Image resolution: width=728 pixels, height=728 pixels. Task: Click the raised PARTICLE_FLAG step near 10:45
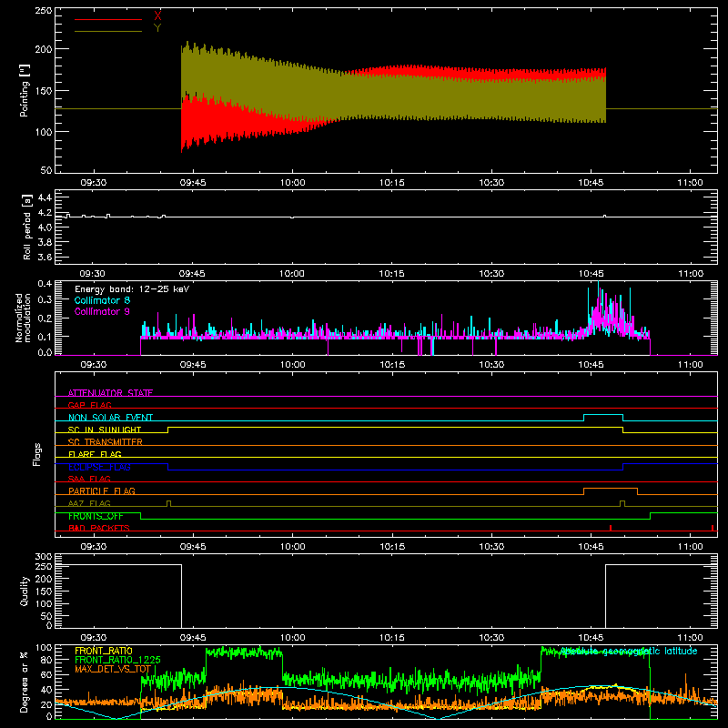611,489
